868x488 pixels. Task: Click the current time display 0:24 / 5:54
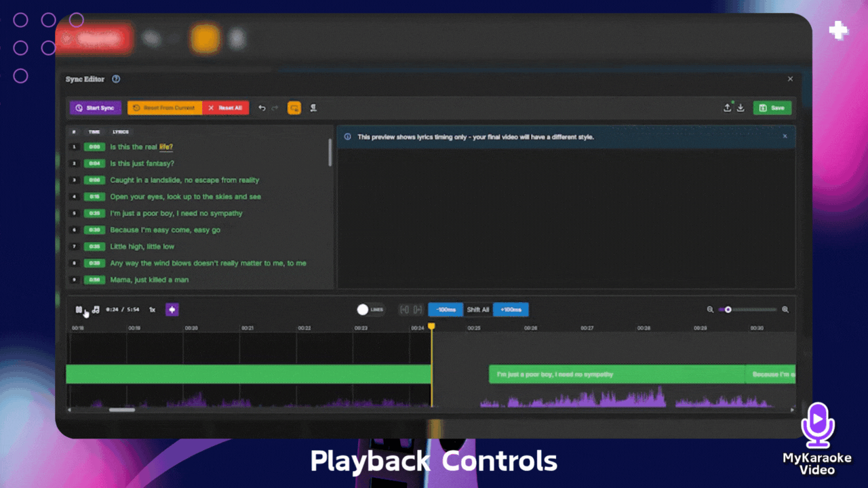(x=123, y=310)
